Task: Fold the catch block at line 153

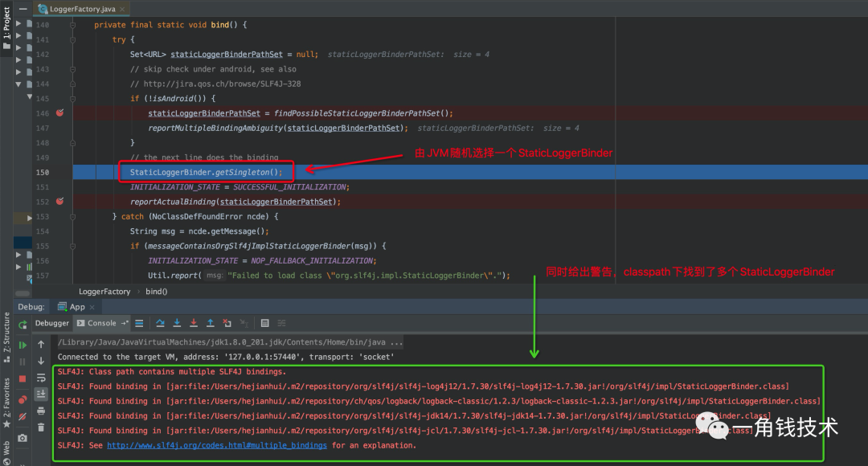Action: [72, 217]
